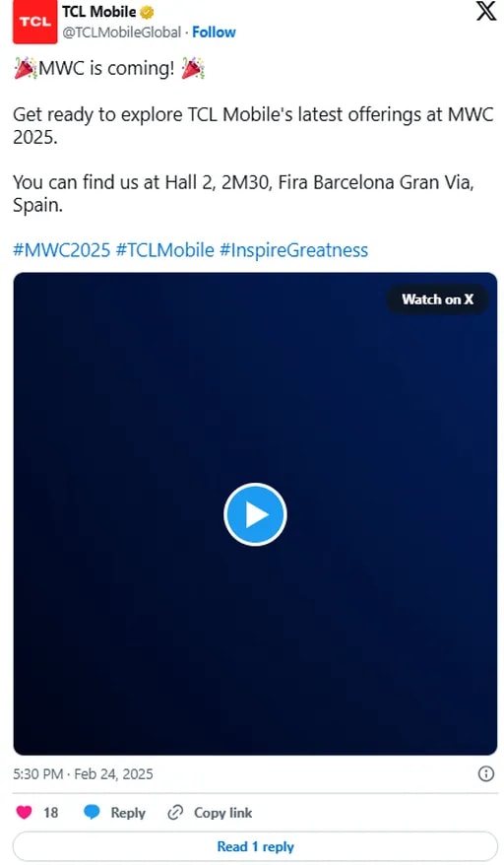
Task: Click the 18 likes count
Action: [x=51, y=812]
